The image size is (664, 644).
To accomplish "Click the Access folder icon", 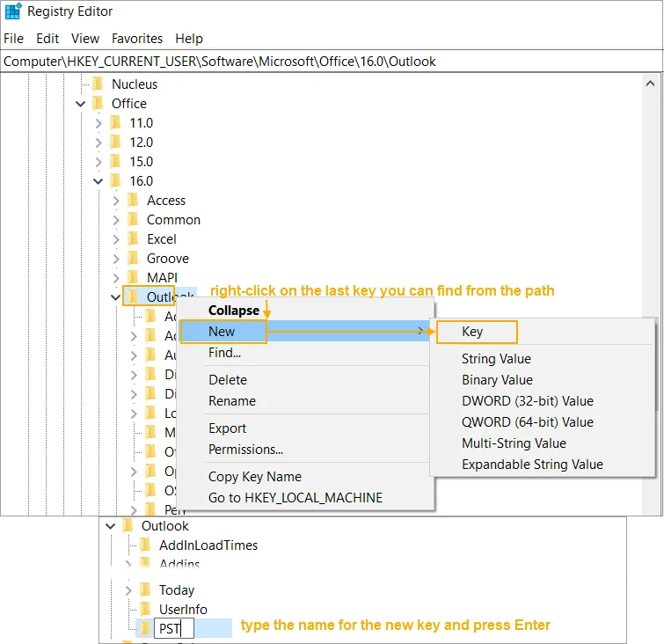I will point(133,200).
